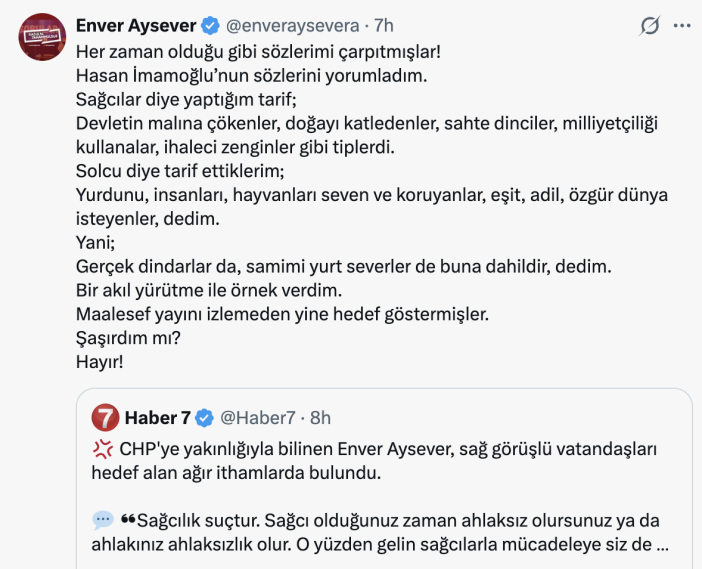702x569 pixels.
Task: Click Haber 7's blue verified badge
Action: pyautogui.click(x=205, y=417)
